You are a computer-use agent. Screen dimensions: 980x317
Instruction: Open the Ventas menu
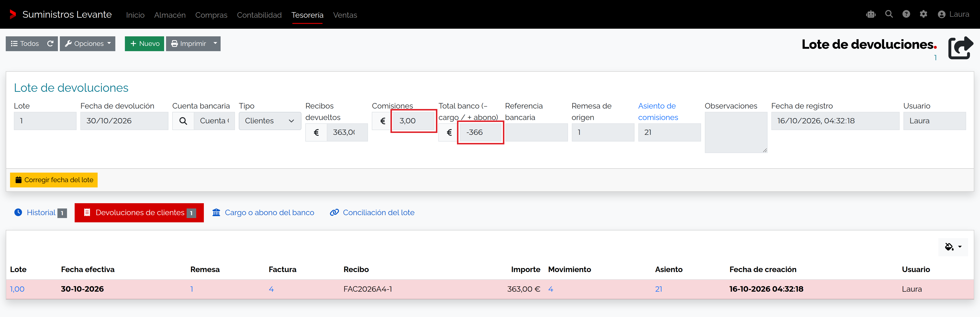click(x=345, y=15)
